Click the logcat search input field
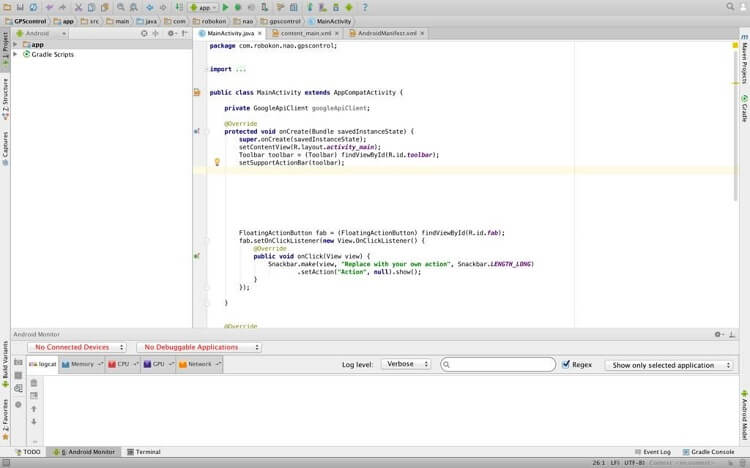The width and height of the screenshot is (750, 468). point(498,365)
